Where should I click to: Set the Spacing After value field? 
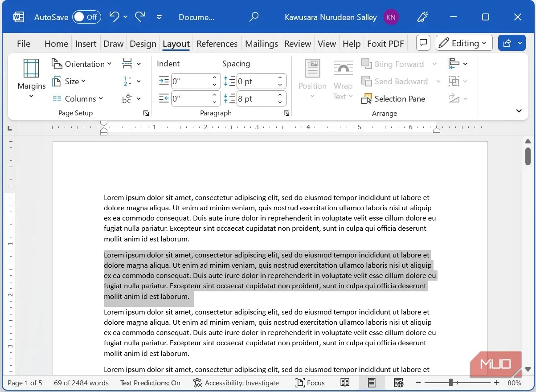pos(258,98)
